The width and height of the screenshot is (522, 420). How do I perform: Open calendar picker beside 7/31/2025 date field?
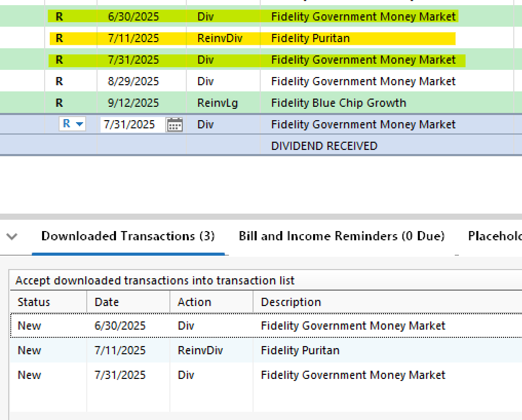175,125
